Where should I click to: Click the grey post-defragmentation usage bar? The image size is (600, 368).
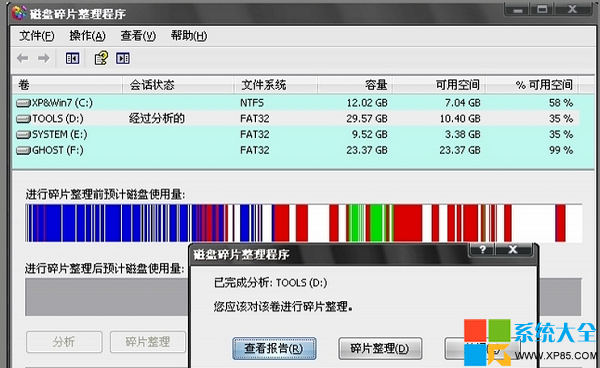point(107,297)
